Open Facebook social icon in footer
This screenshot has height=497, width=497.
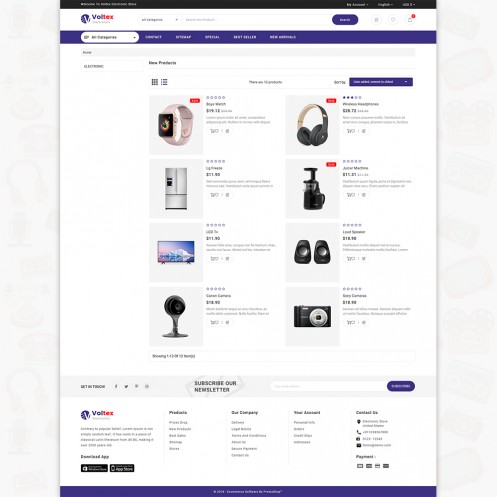pos(116,386)
